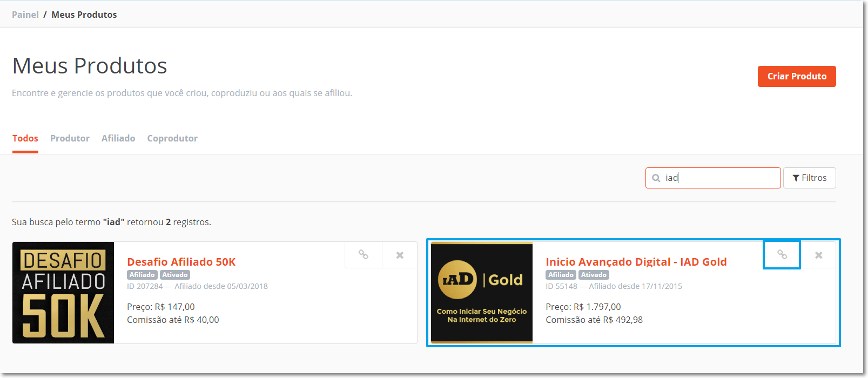Open Inicio Avançado Digital - IAD Gold title

point(636,262)
